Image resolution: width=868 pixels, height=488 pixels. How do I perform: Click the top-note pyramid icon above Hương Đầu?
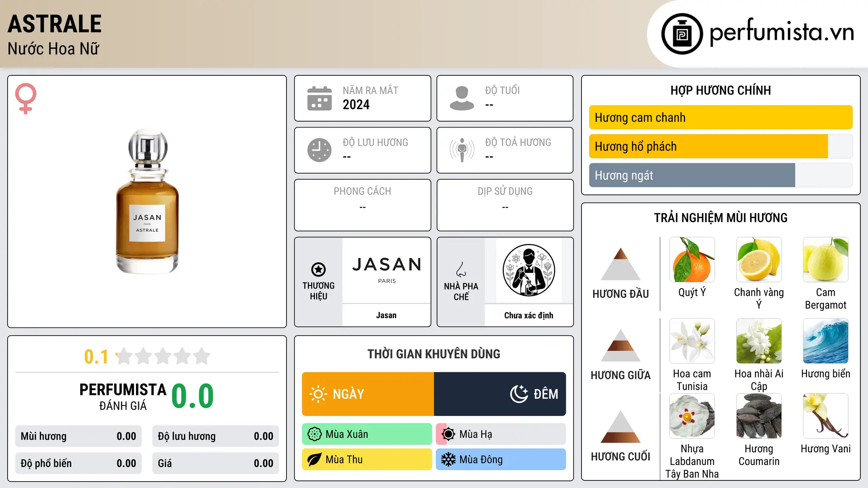(x=620, y=264)
